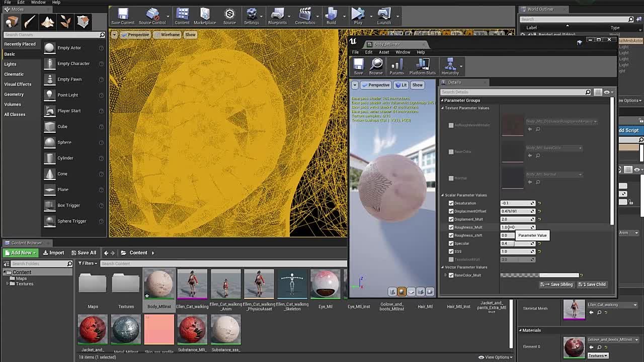Open Blueprints toolbar icon
The height and width of the screenshot is (362, 644).
click(x=277, y=16)
